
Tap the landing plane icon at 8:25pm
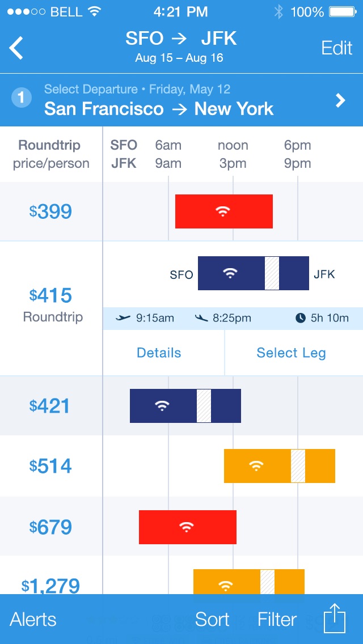click(201, 318)
